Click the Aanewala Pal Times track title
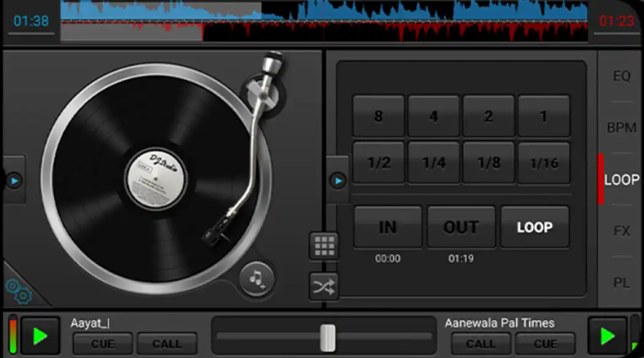Image resolution: width=644 pixels, height=358 pixels. [x=500, y=323]
